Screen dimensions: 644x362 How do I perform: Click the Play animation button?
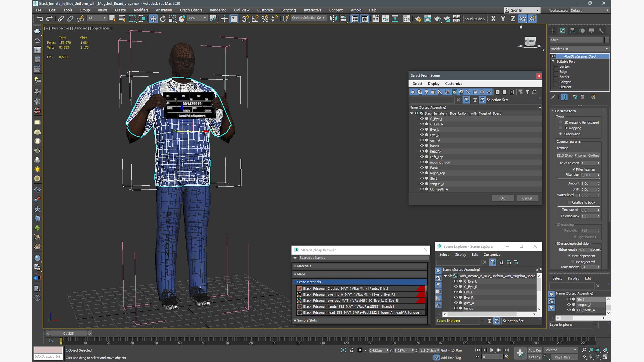[x=492, y=350]
